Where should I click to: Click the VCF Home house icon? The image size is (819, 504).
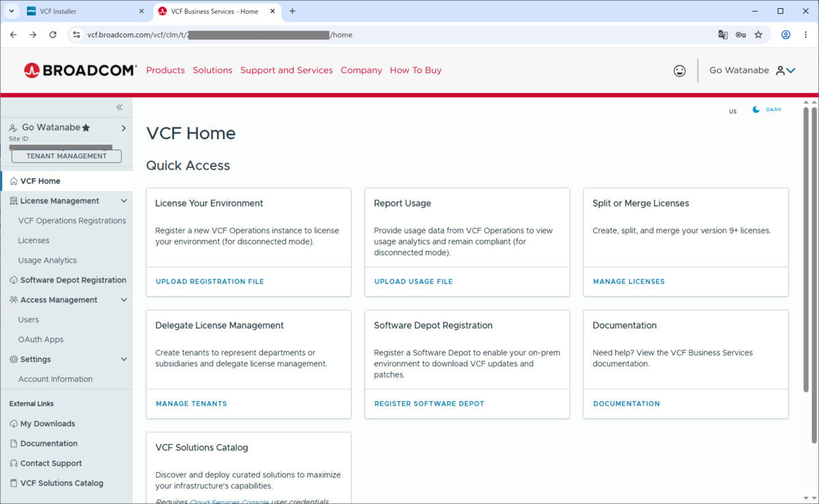[14, 181]
